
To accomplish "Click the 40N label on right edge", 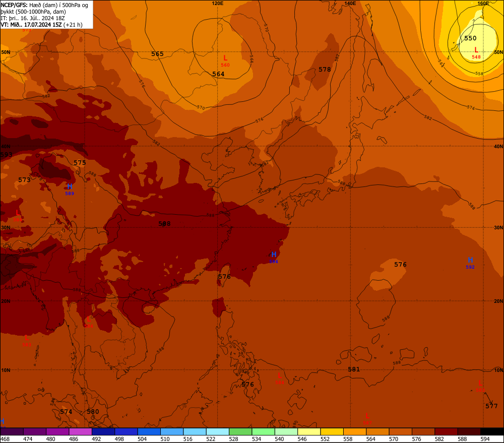I will (x=498, y=146).
